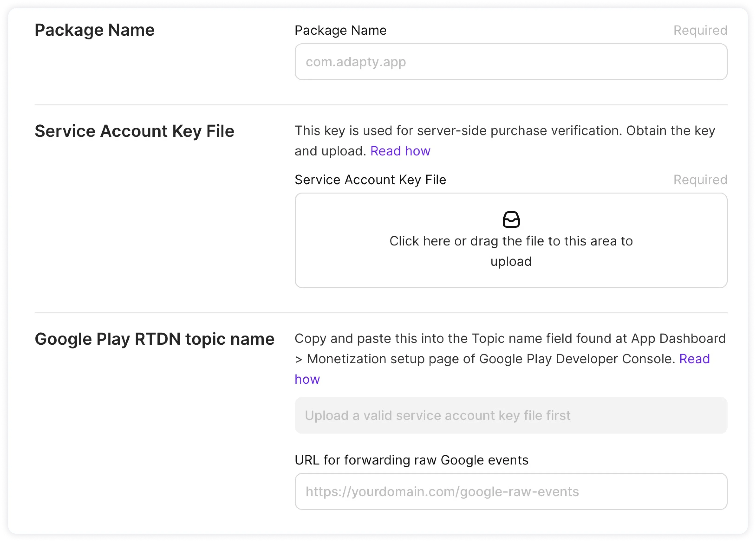Click 'This key is used for' description
This screenshot has height=542, width=756.
coord(505,131)
